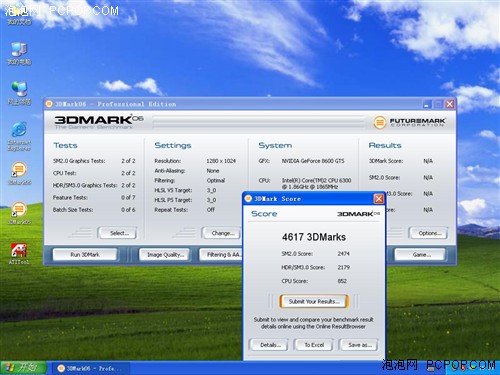Click SM2.0 Score value 2474
This screenshot has width=500, height=375.
pyautogui.click(x=343, y=254)
